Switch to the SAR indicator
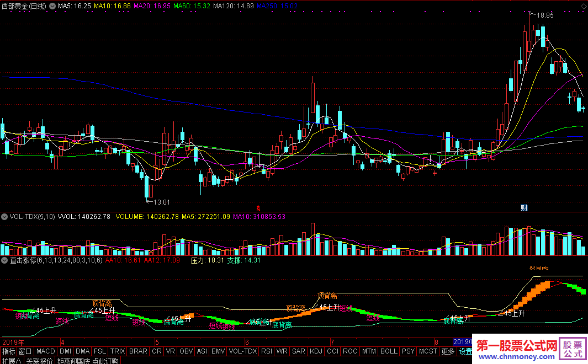Viewport: 588px width, 364px height. coord(299,351)
